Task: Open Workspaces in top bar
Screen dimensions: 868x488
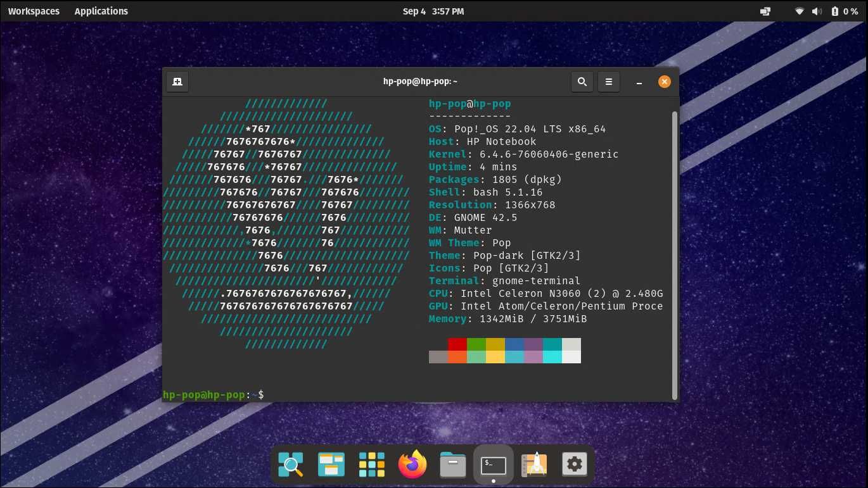Action: (x=34, y=11)
